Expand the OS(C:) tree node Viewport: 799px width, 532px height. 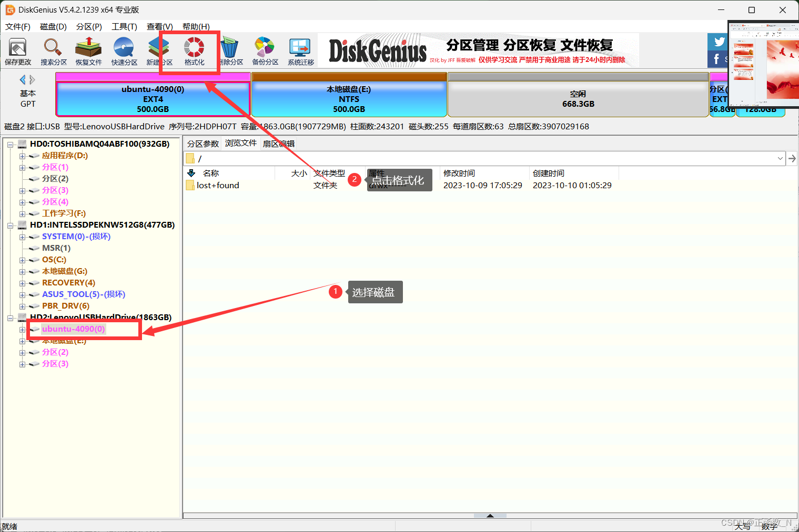click(22, 260)
